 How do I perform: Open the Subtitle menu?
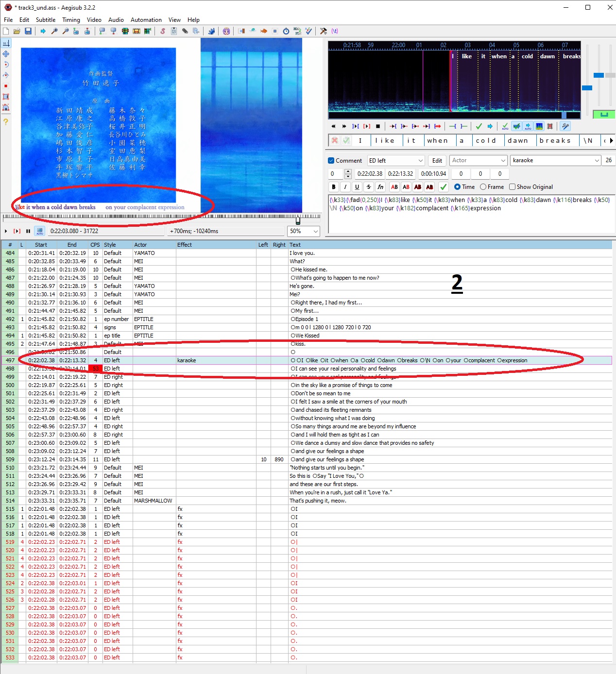coord(46,20)
